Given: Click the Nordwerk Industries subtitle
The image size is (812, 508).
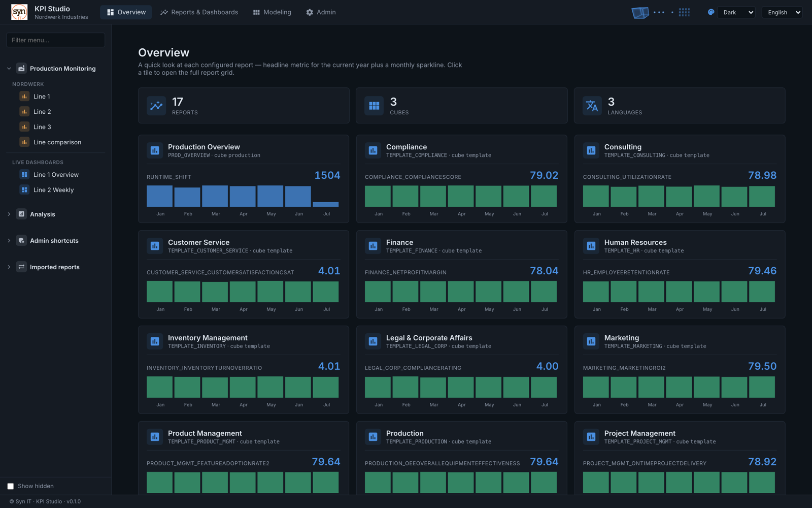Looking at the screenshot, I should (x=61, y=17).
